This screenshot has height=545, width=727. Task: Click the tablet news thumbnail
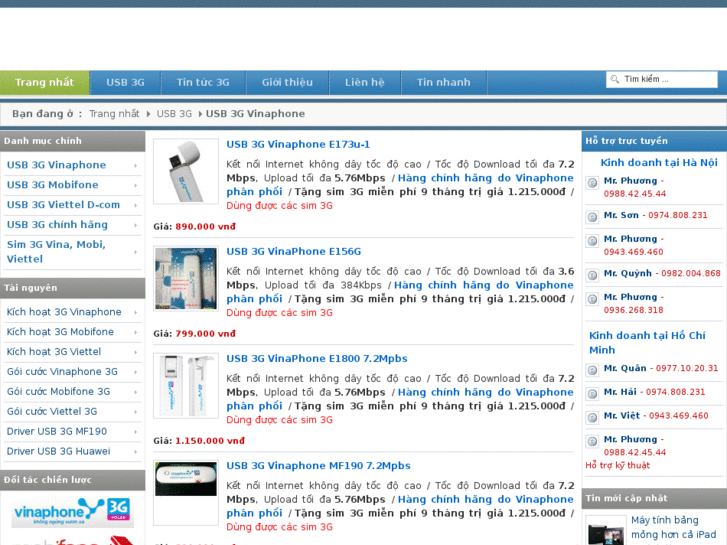coord(606,531)
